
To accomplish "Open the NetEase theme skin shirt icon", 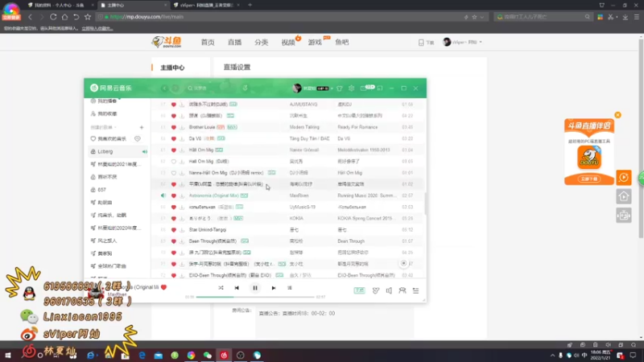I will click(x=340, y=88).
